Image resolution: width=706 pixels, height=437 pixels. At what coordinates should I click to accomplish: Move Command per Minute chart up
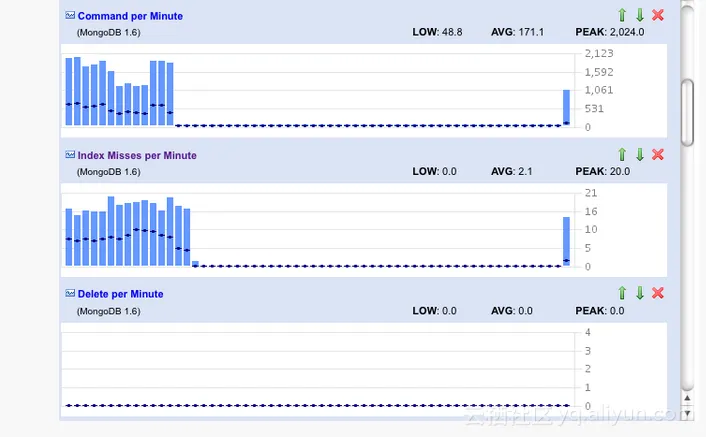tap(622, 15)
